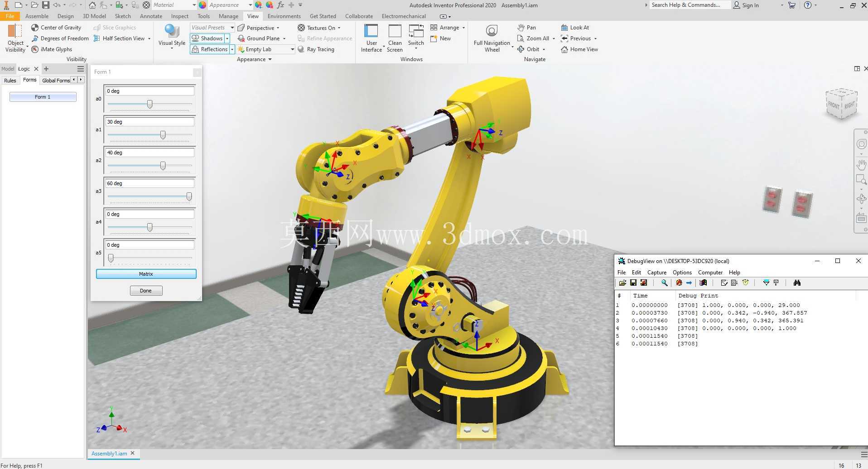Click the magnifier Capture icon in DebugView
Viewport: 868px width, 469px height.
664,283
